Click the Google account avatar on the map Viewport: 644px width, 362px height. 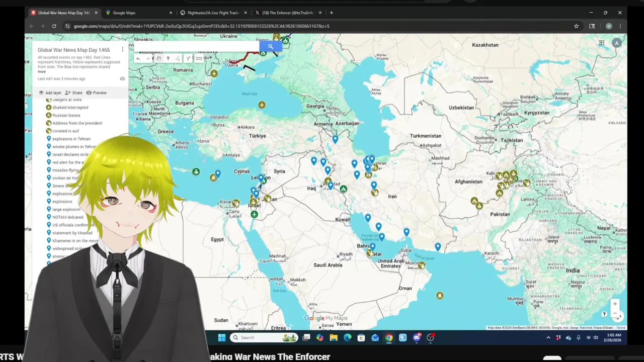(x=617, y=43)
